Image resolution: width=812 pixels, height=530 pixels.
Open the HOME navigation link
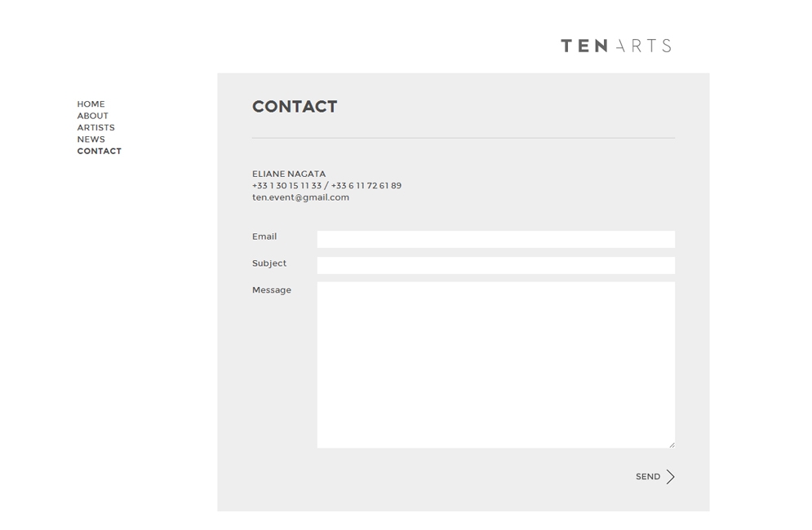pos(91,104)
